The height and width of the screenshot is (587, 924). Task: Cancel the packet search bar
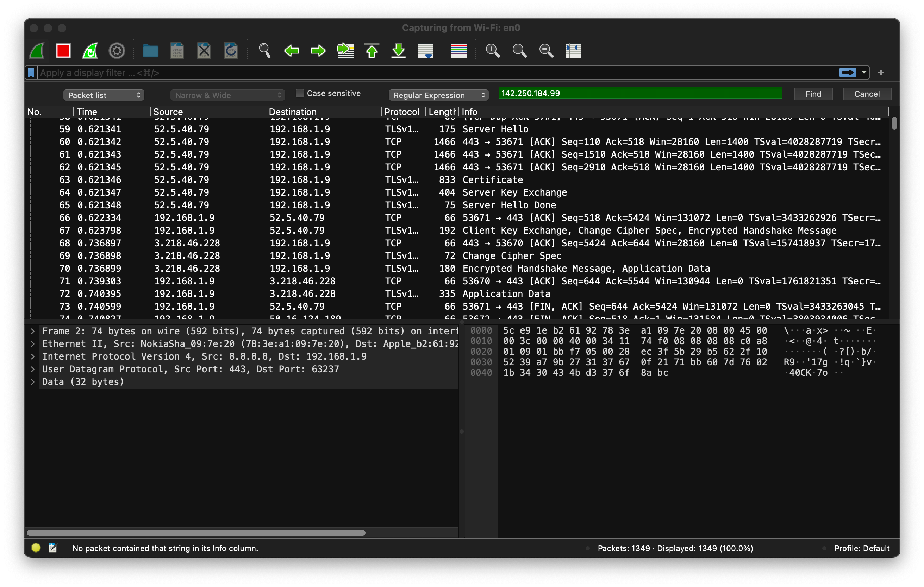click(867, 94)
